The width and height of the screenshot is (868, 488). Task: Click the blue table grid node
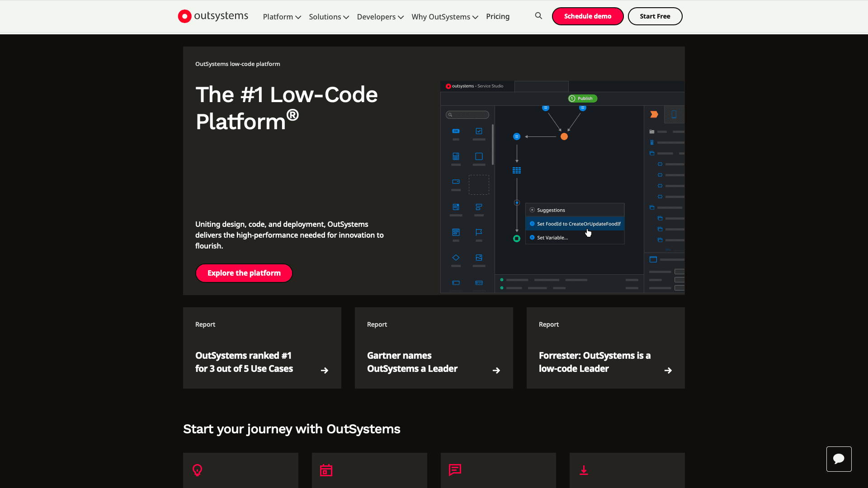pos(517,170)
